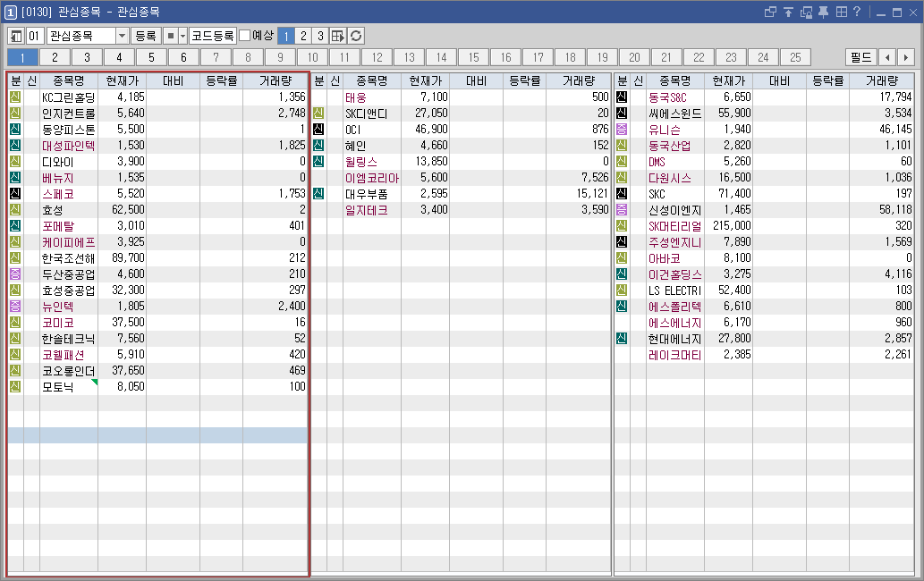The height and width of the screenshot is (581, 924).
Task: Click the square stop button in toolbar
Action: pyautogui.click(x=170, y=36)
